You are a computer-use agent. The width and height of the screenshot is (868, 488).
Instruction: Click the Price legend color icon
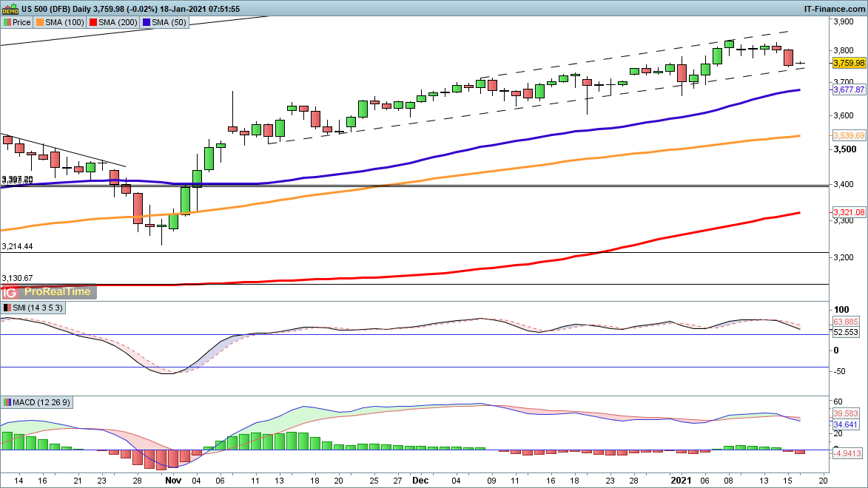click(x=7, y=22)
